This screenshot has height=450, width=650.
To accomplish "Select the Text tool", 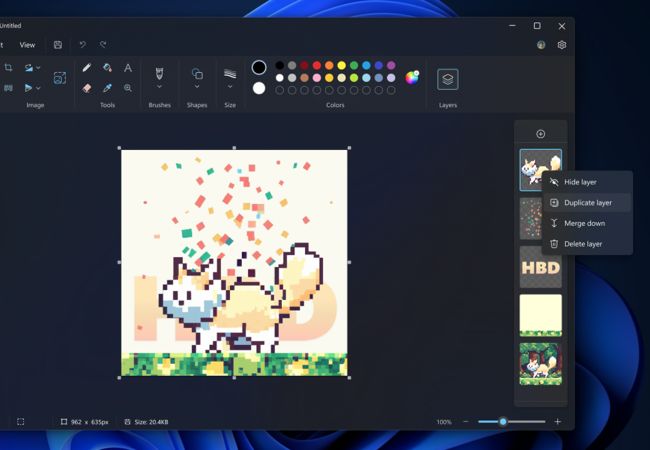I will point(128,68).
